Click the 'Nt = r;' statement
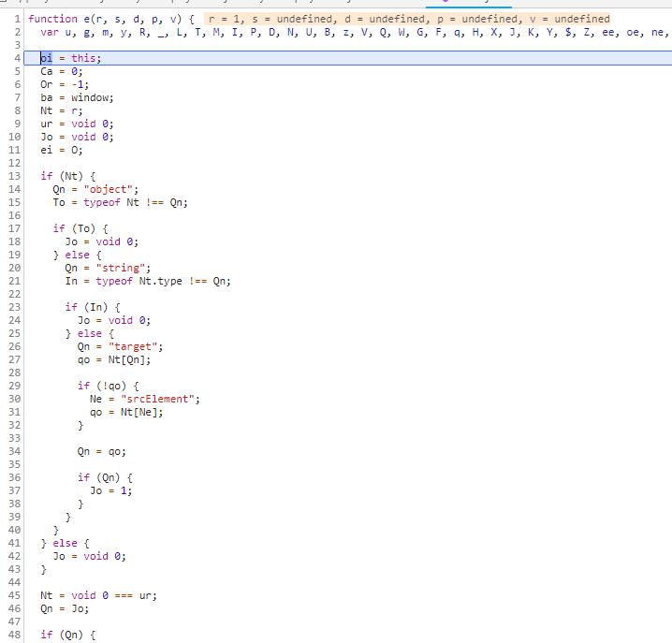The height and width of the screenshot is (643, 672). point(62,110)
